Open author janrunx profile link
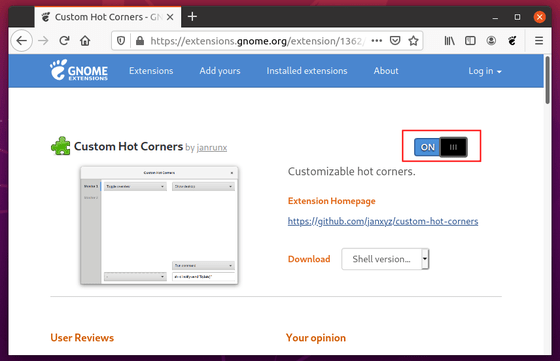The image size is (560, 361). (212, 147)
